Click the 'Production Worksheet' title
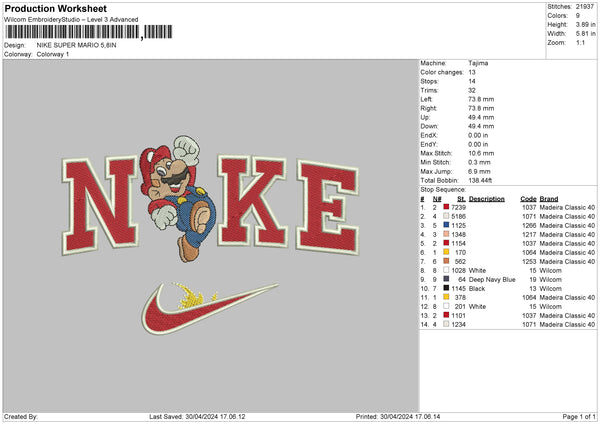Screen dimensions: 600x424 click(55, 9)
